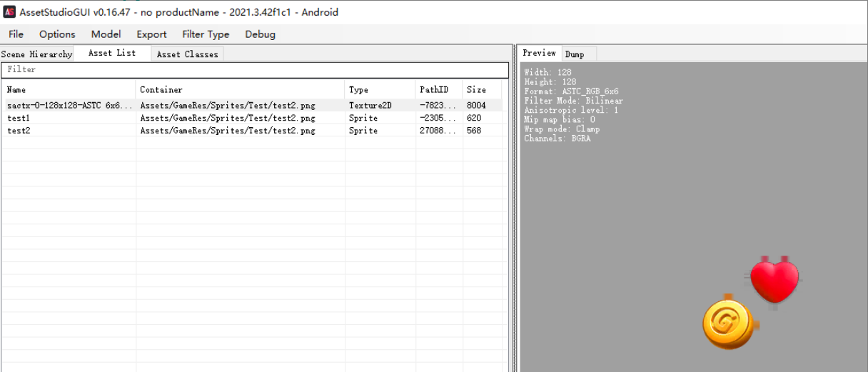Open the Filter Type menu
Image resolution: width=868 pixels, height=372 pixels.
(x=206, y=34)
